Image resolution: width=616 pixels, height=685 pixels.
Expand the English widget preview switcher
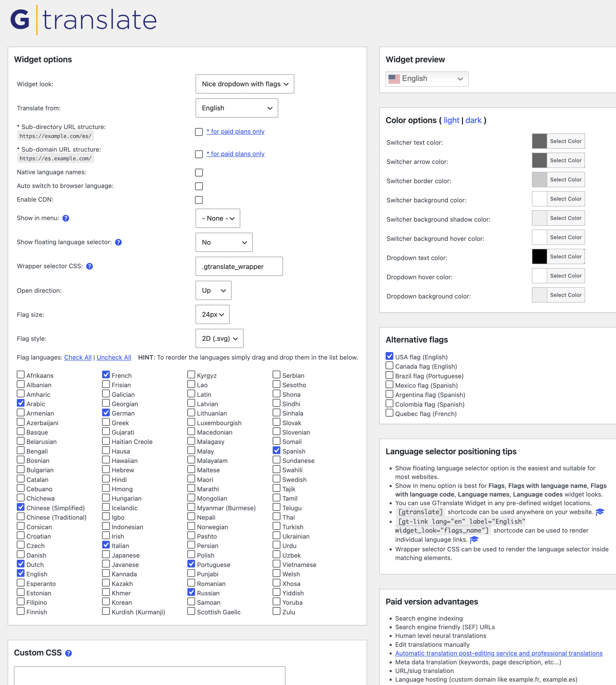coord(427,79)
